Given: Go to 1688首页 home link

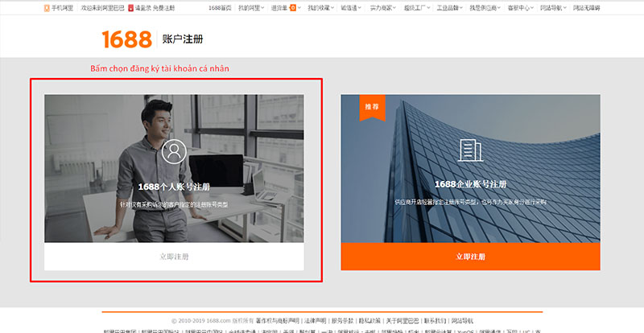Looking at the screenshot, I should pyautogui.click(x=220, y=8).
